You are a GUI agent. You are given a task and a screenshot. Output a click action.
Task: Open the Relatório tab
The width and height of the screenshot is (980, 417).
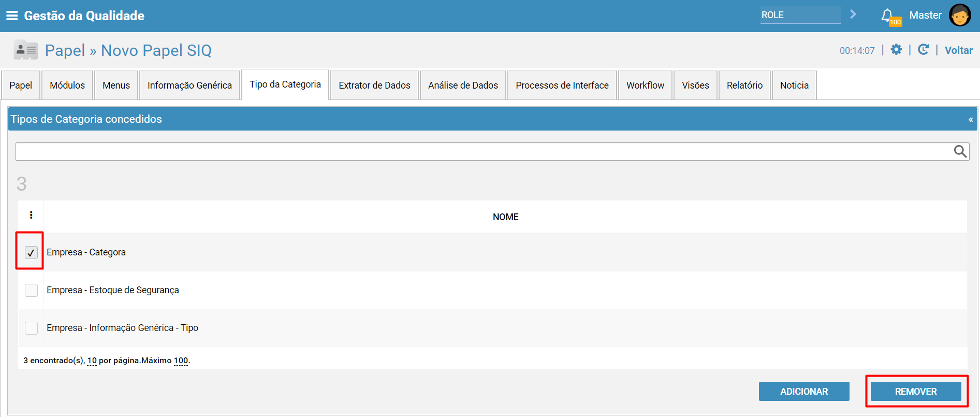[x=744, y=85]
